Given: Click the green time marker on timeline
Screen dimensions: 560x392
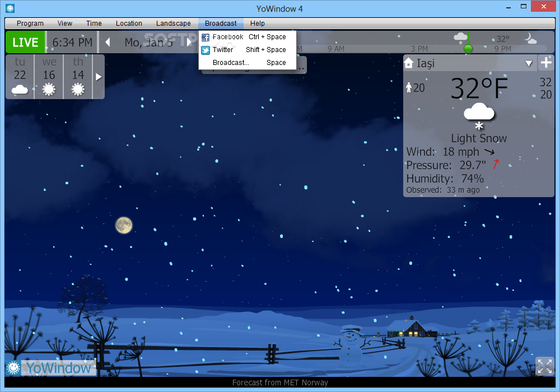Looking at the screenshot, I should 468,49.
